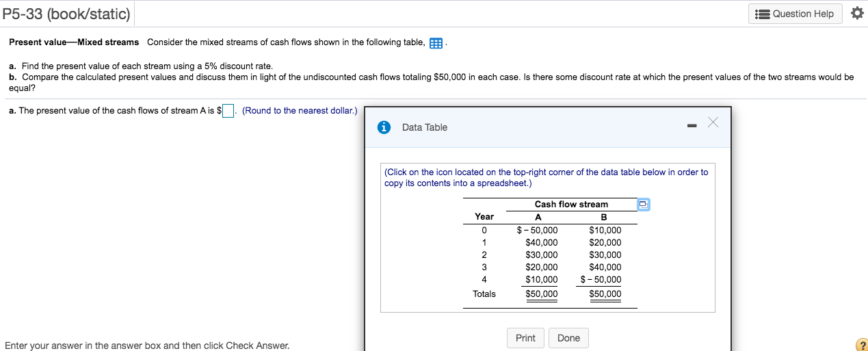Click the stream A present value answer box
Viewport: 868px width, 351px height.
[x=228, y=111]
